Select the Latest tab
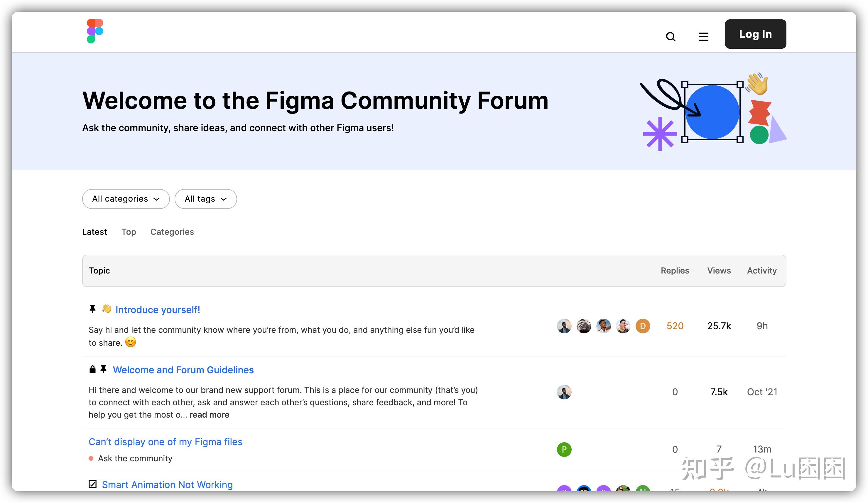 [x=94, y=232]
